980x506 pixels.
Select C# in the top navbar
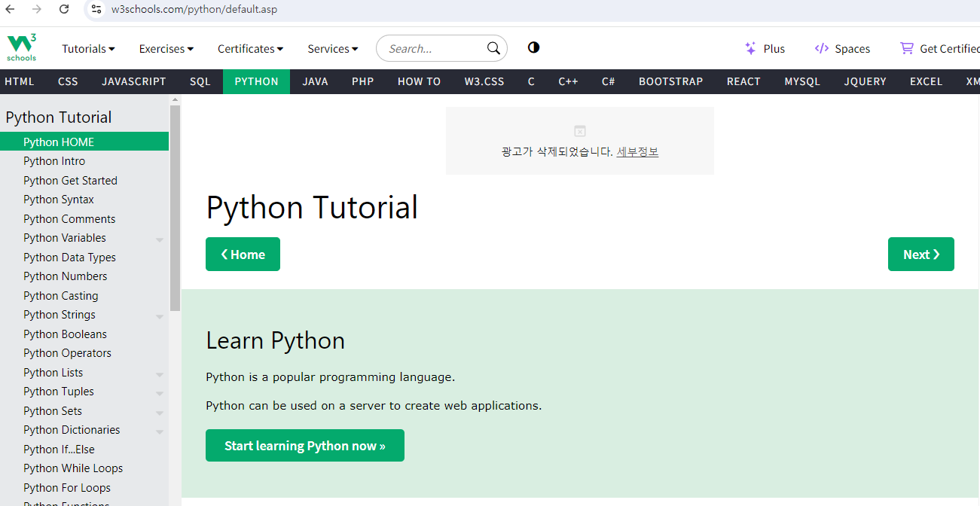click(x=609, y=81)
